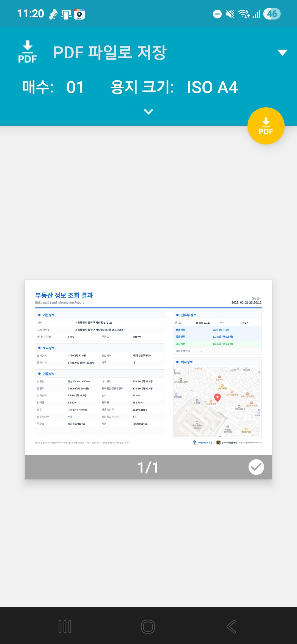
Task: Expand more print options with down chevron
Action: coord(148,111)
